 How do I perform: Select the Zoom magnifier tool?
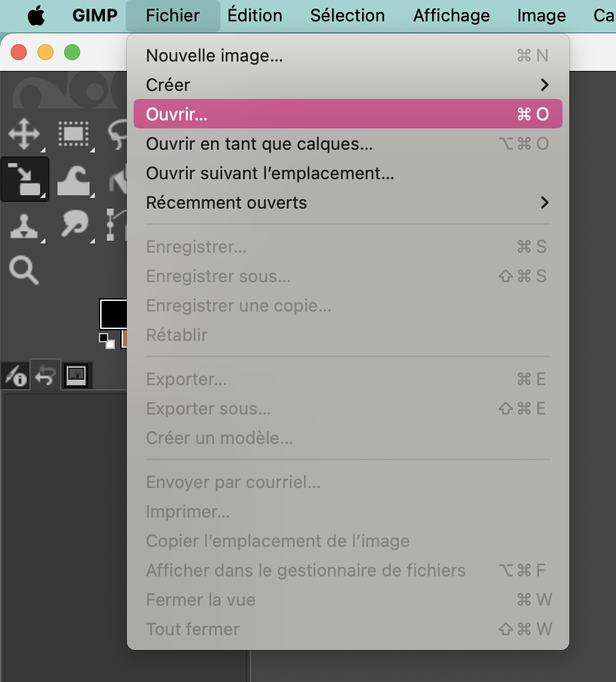[x=24, y=270]
